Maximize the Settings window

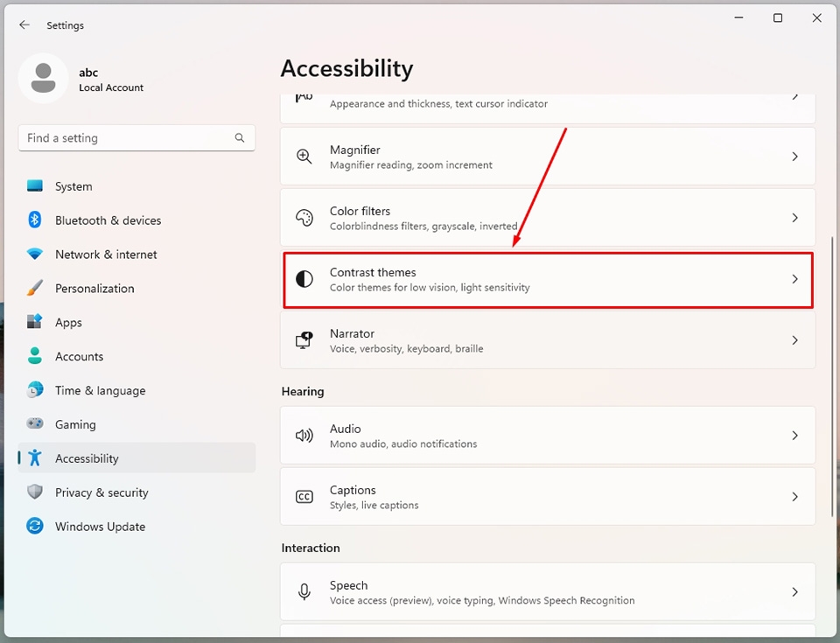(x=778, y=17)
